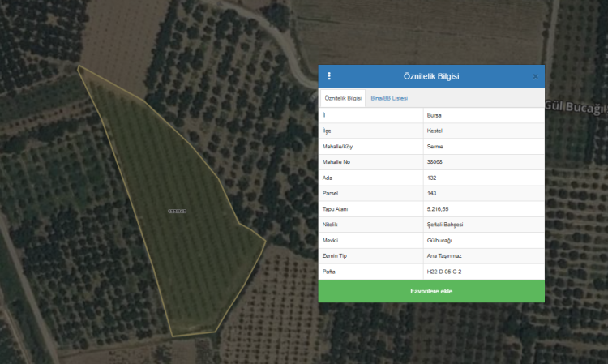608x364 pixels.
Task: Select the area value 5.216,55
Action: click(x=438, y=209)
